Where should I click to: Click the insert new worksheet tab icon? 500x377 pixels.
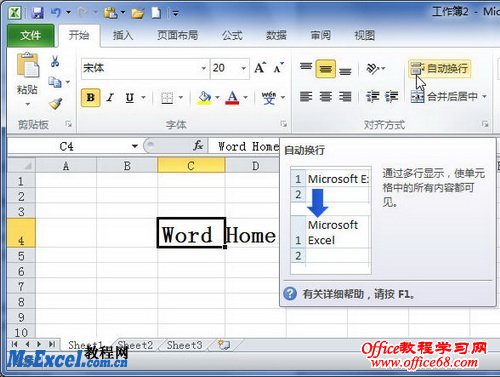(x=223, y=345)
